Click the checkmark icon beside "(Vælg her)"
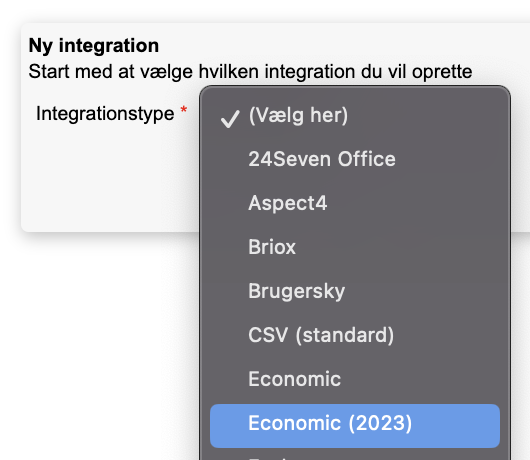Image resolution: width=530 pixels, height=460 pixels. click(230, 119)
